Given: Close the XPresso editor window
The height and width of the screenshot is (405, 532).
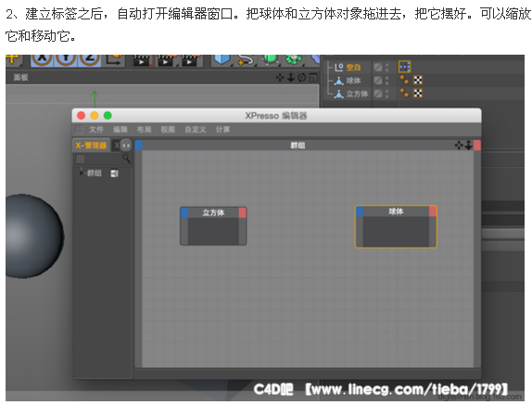Looking at the screenshot, I should pyautogui.click(x=81, y=116).
